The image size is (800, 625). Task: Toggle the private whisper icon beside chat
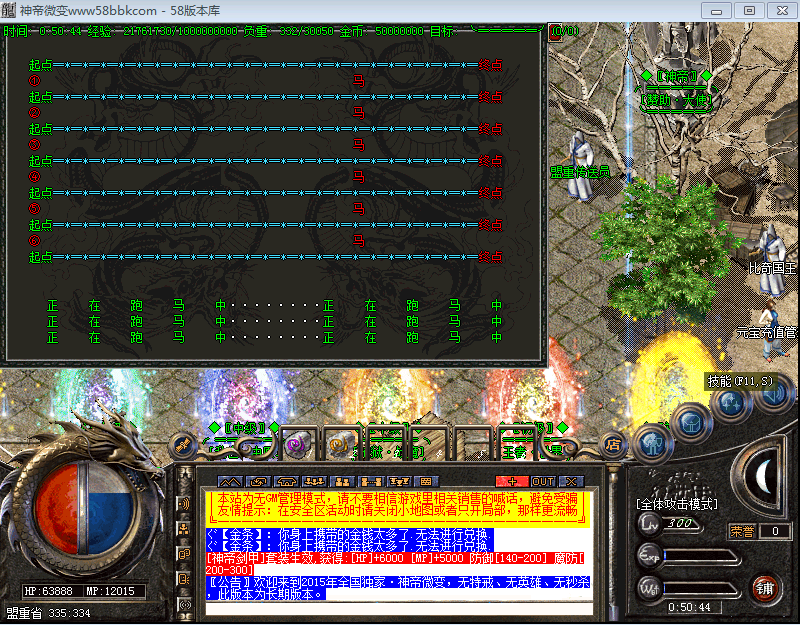[x=184, y=579]
